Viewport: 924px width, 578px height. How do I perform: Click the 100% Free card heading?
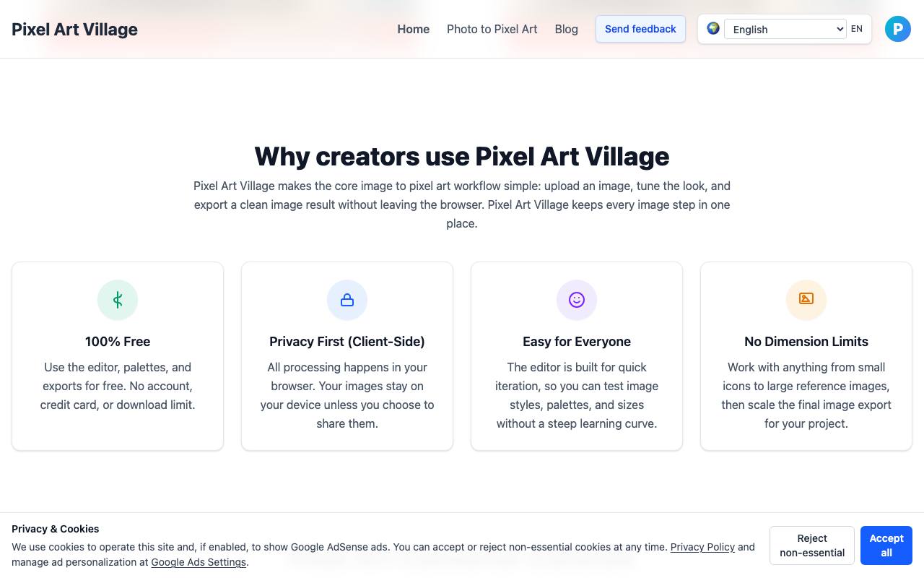click(118, 342)
